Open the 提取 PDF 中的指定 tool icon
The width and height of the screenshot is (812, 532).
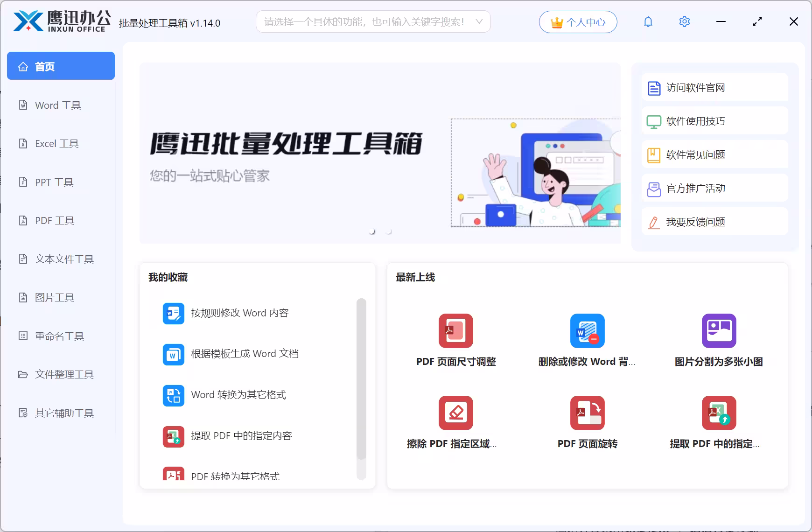coord(719,413)
